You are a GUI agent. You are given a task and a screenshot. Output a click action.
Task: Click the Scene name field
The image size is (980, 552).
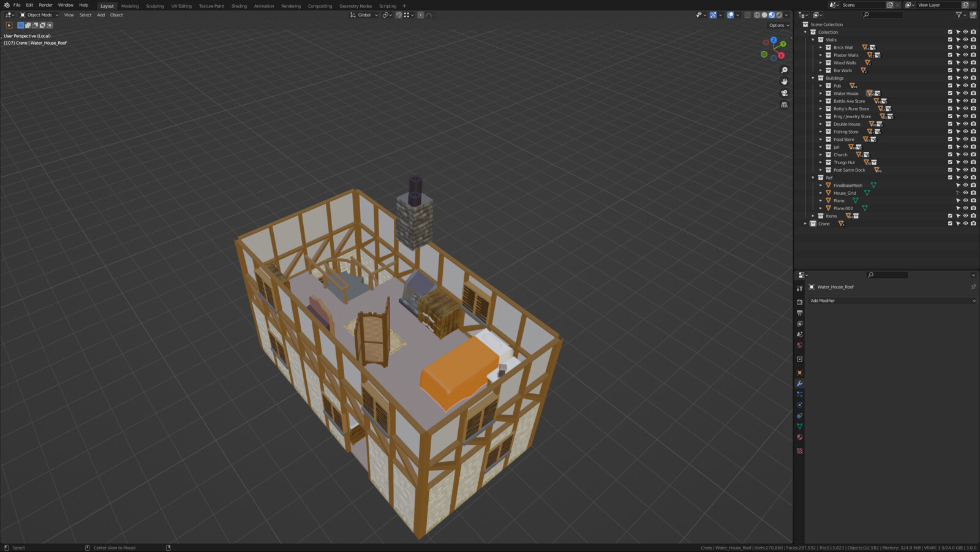[x=864, y=5]
